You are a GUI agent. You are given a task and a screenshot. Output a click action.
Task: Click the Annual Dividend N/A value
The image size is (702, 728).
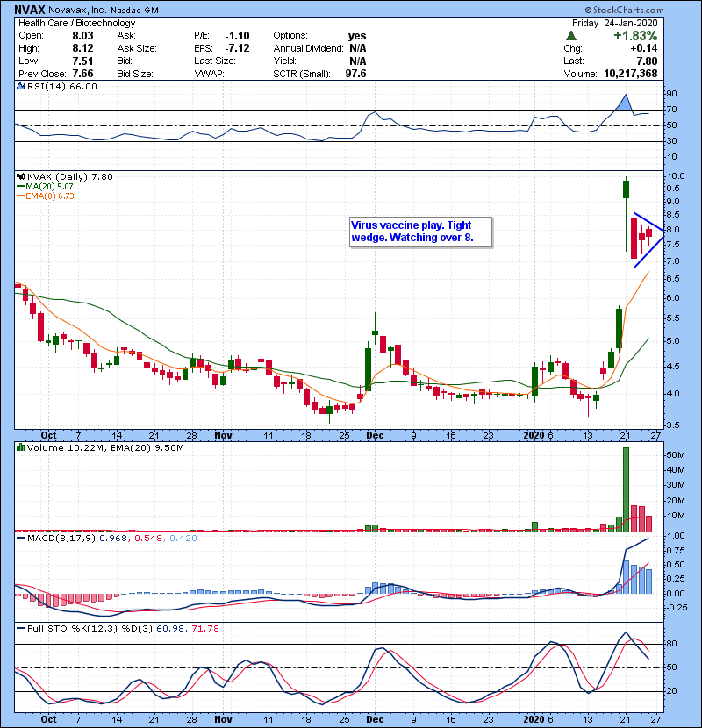coord(358,48)
